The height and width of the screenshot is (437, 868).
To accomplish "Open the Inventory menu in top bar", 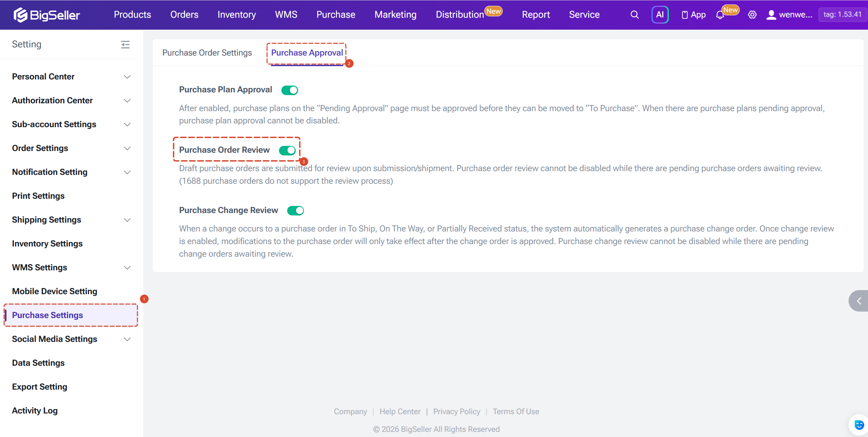I will (237, 15).
